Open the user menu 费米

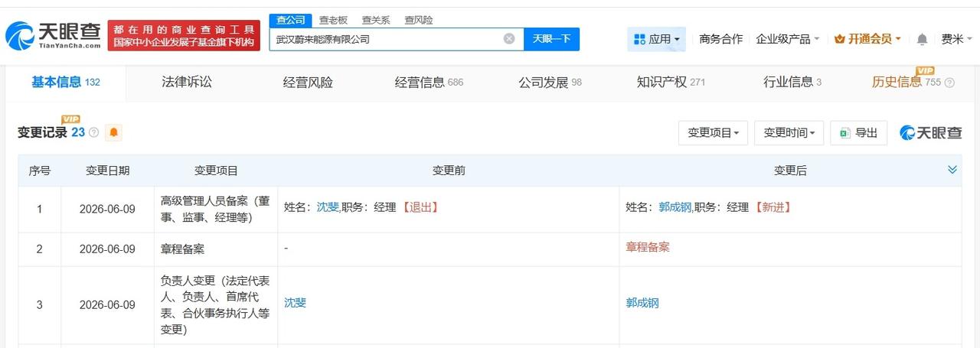point(956,39)
